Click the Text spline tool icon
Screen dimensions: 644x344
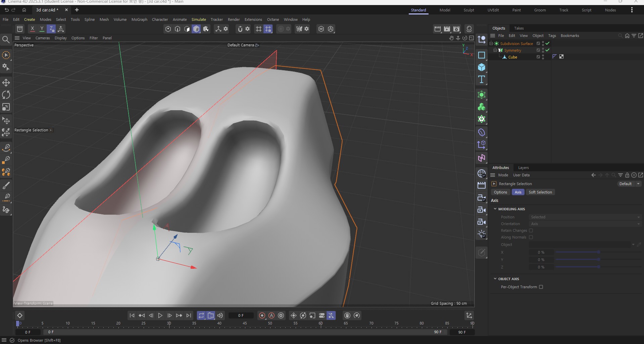click(482, 80)
